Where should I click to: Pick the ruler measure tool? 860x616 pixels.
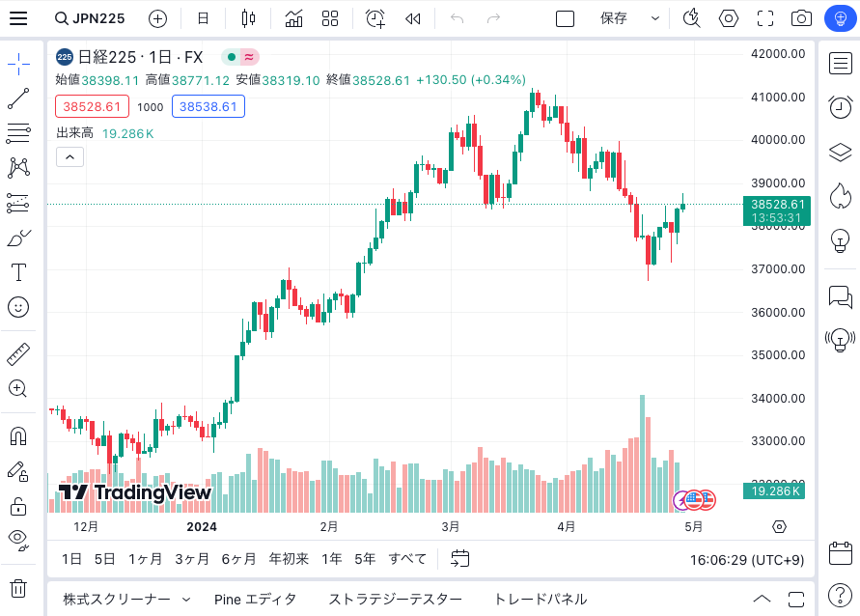point(18,354)
